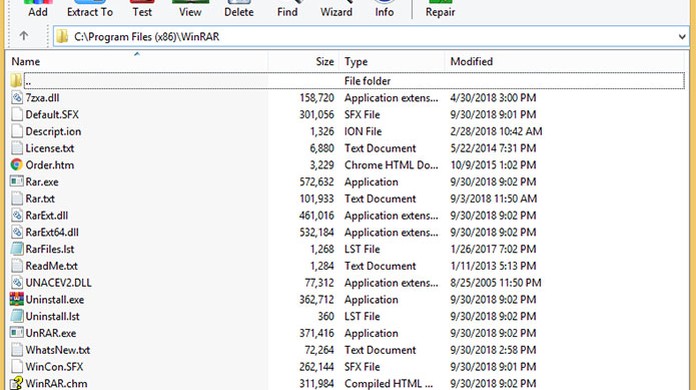Show Info from the toolbar

click(384, 9)
